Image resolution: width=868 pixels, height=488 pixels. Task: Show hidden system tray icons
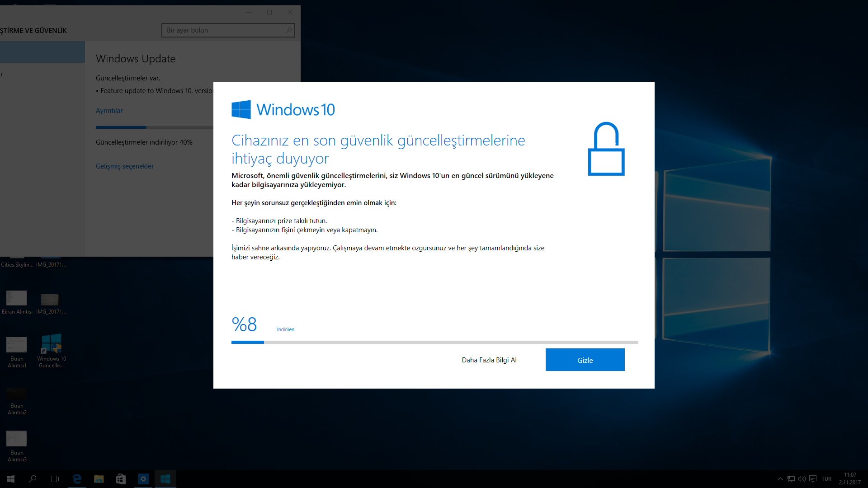click(x=780, y=479)
